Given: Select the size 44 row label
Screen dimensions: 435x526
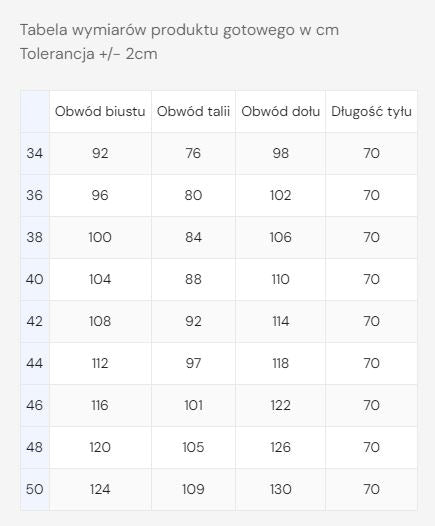Looking at the screenshot, I should click(35, 363).
